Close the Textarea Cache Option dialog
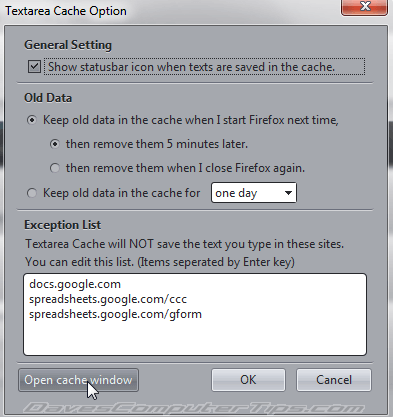The height and width of the screenshot is (417, 393). (364, 7)
